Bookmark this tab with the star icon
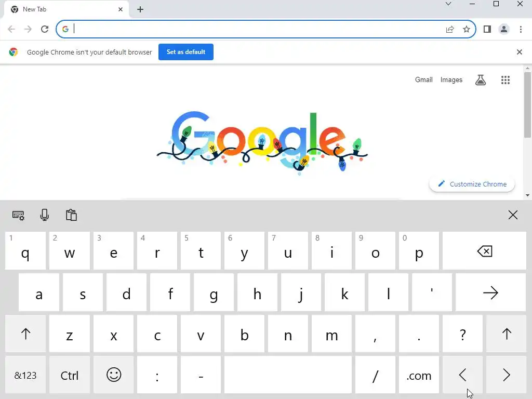The height and width of the screenshot is (399, 532). click(x=467, y=29)
